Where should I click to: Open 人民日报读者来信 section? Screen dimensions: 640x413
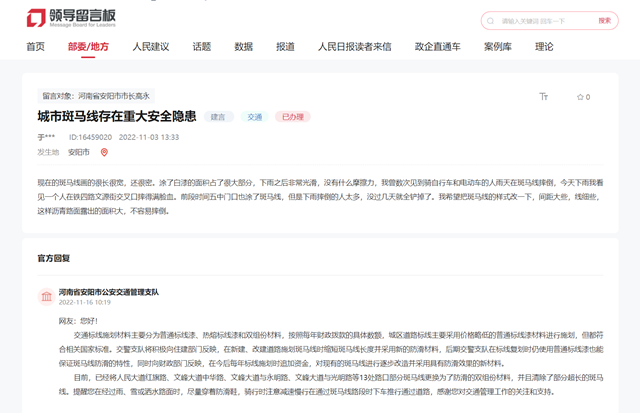354,47
